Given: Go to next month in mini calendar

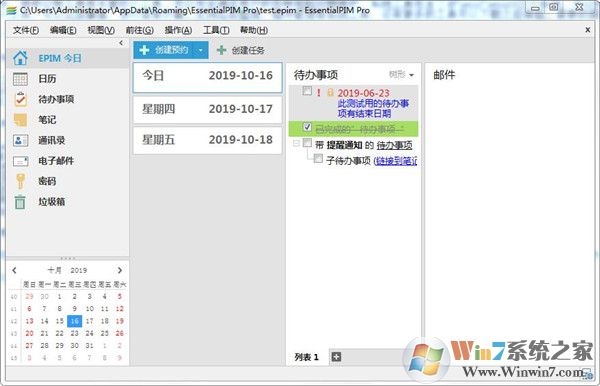Looking at the screenshot, I should 120,270.
